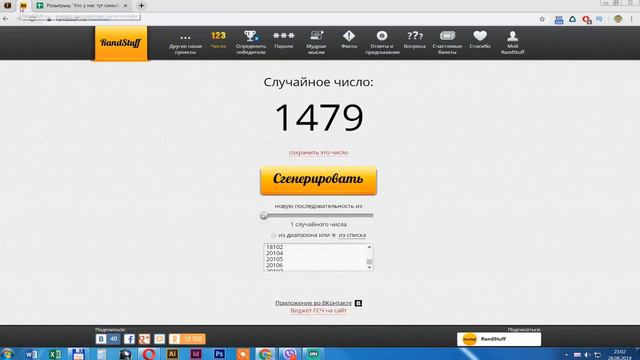Select the 'из диапазона' radio button
The width and height of the screenshot is (640, 360).
(x=273, y=235)
